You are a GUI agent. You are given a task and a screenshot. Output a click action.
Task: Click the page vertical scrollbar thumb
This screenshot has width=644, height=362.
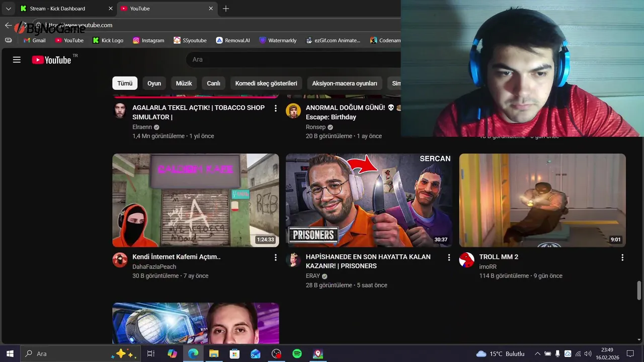[639, 290]
